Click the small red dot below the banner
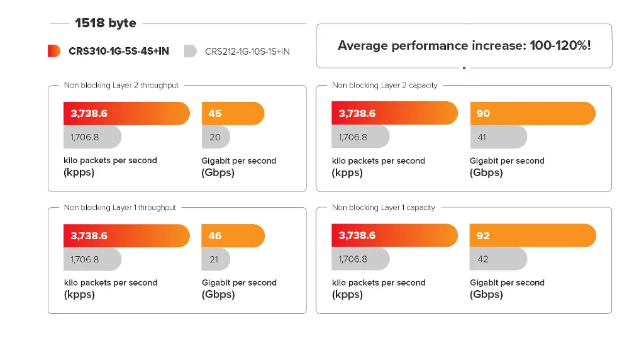The width and height of the screenshot is (644, 360). [x=464, y=67]
